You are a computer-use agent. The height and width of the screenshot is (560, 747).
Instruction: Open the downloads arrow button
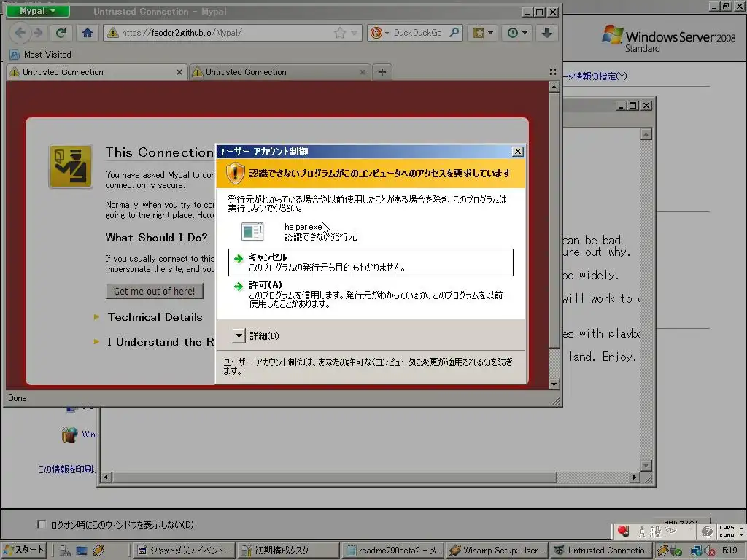point(547,33)
